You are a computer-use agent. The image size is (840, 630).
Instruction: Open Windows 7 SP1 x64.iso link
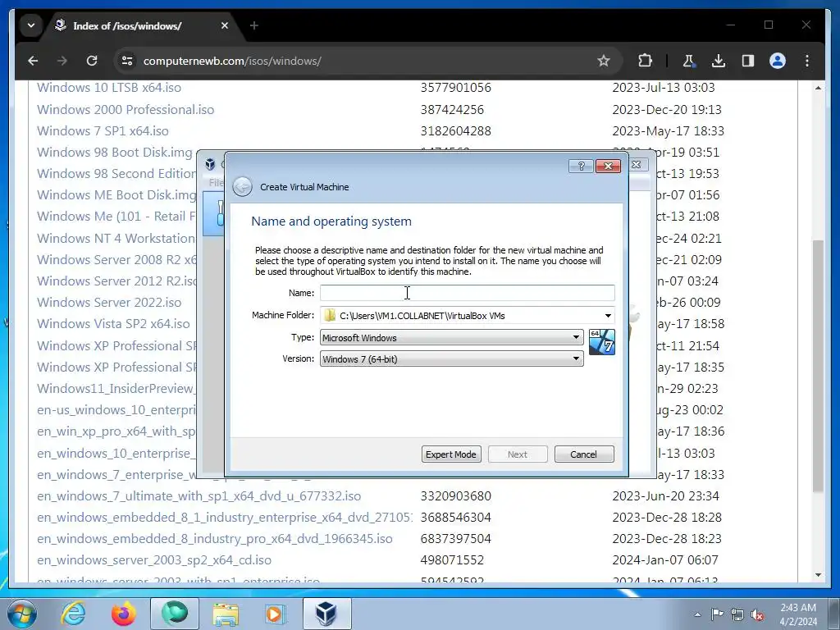click(x=103, y=130)
